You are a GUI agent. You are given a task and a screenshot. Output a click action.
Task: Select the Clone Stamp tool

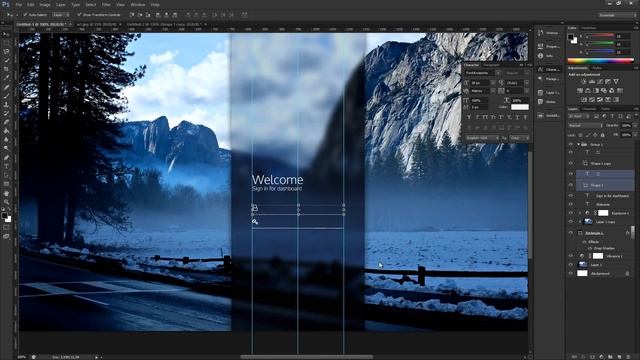(6, 104)
